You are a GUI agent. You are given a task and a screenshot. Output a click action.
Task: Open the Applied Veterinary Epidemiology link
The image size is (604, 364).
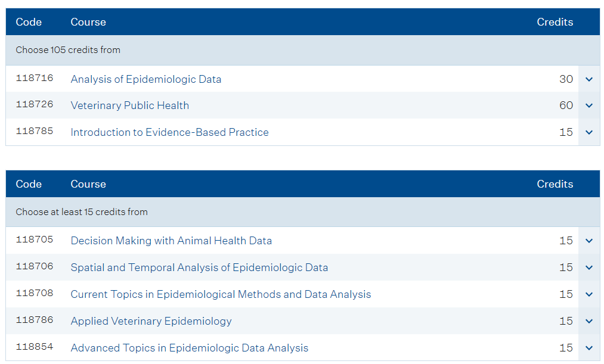tap(151, 321)
